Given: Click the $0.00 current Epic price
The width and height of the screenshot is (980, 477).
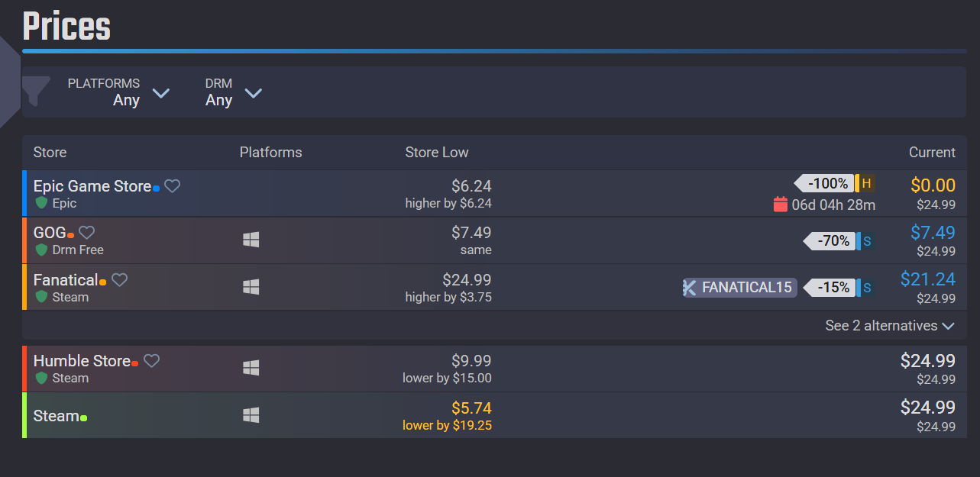Looking at the screenshot, I should coord(933,185).
